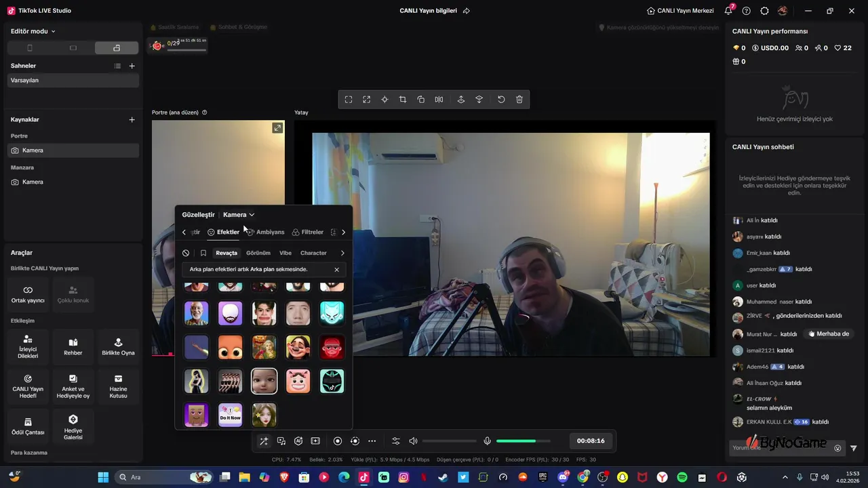This screenshot has width=868, height=488.
Task: Open the Hazine Kutusu tool
Action: point(118,386)
